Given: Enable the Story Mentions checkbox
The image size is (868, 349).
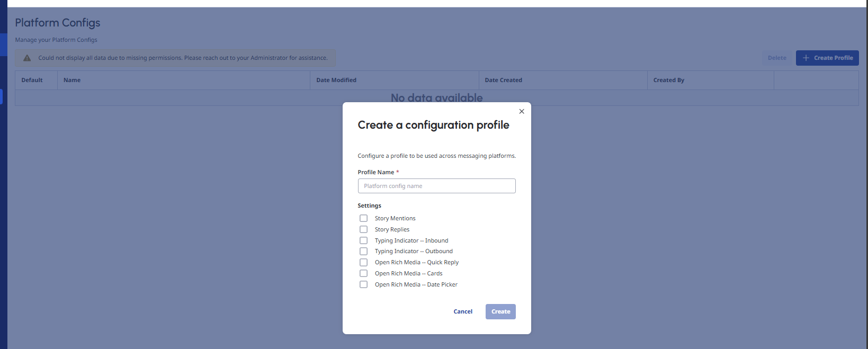Looking at the screenshot, I should pos(363,218).
